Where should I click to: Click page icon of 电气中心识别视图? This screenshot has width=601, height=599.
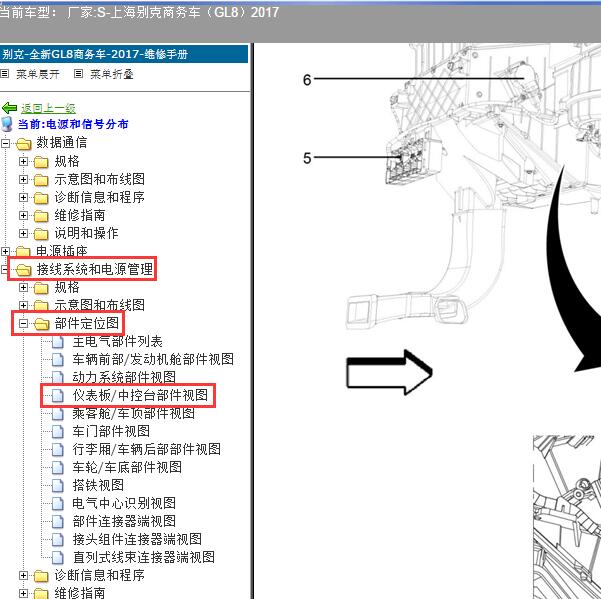(x=58, y=504)
